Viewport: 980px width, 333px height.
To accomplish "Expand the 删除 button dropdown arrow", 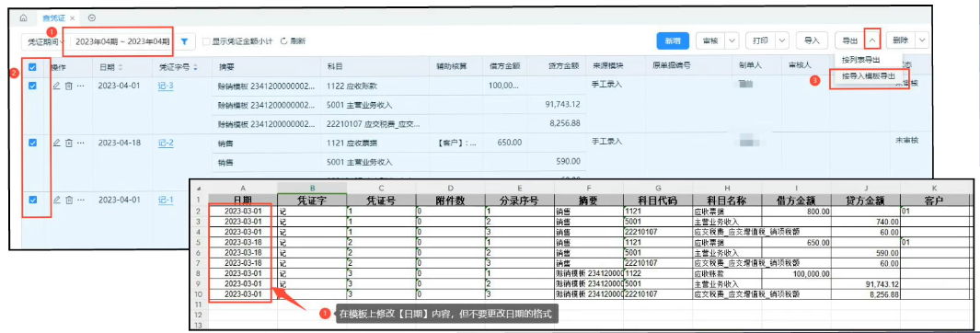I will [x=922, y=40].
